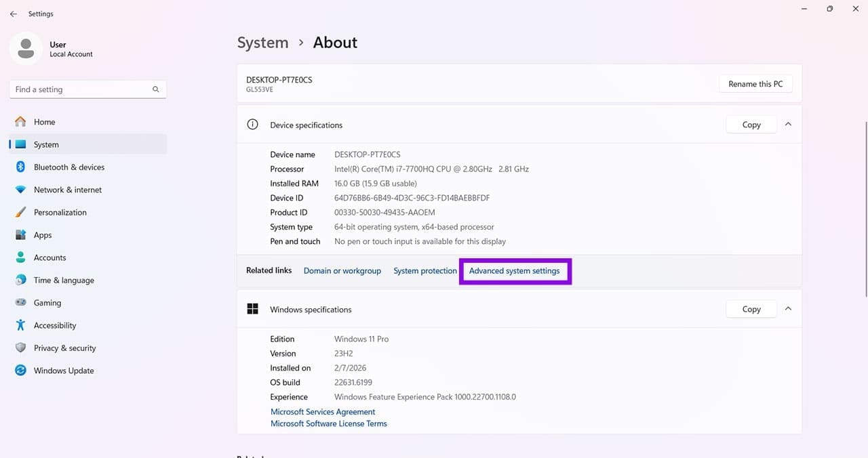Screen dimensions: 868x458
Task: Open the System protection link
Action: [x=425, y=270]
